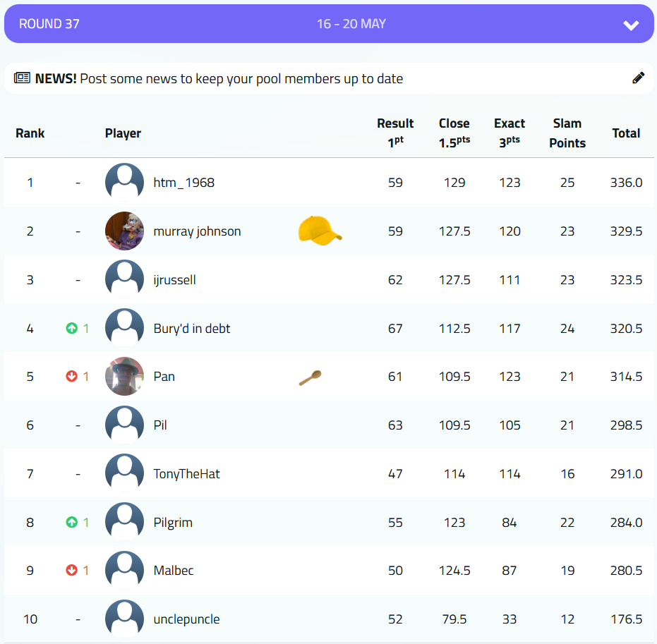Click the green up arrow for Bury'd in debt
The height and width of the screenshot is (644, 657).
pos(71,328)
